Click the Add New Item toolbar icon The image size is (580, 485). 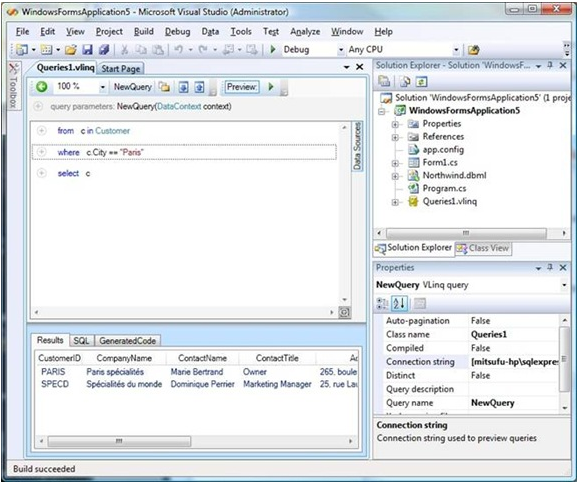[46, 50]
